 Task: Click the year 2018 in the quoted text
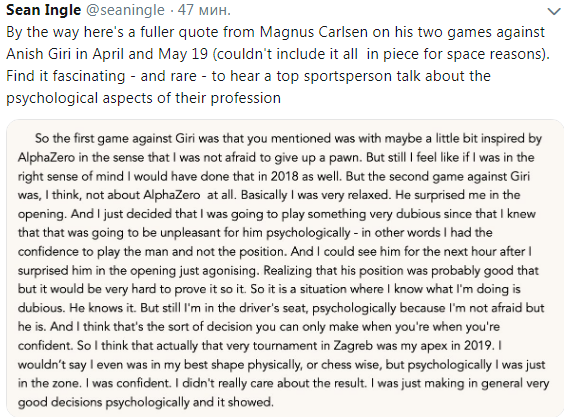pos(284,176)
